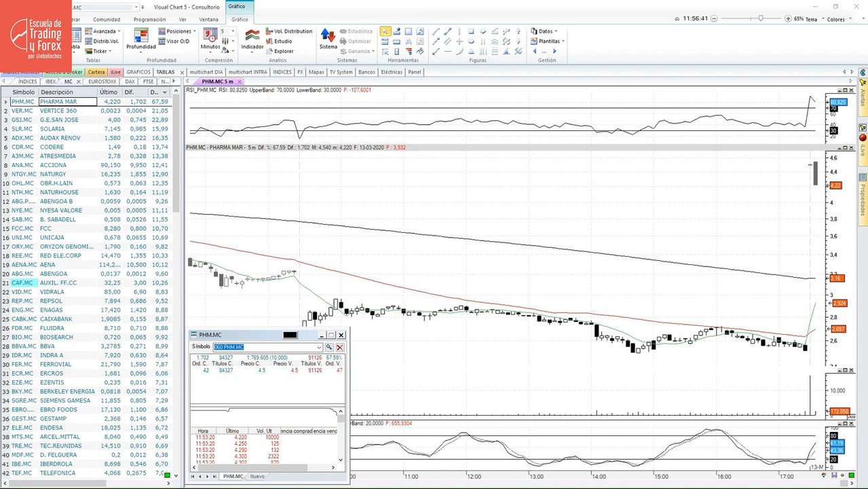Select the REP.MC REPSOL row
Viewport: 868px width, 489px height.
click(85, 301)
